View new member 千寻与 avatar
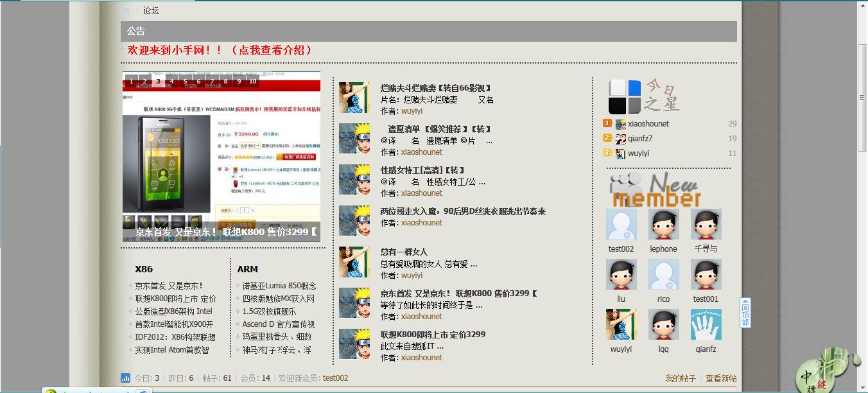The image size is (868, 393). [706, 224]
